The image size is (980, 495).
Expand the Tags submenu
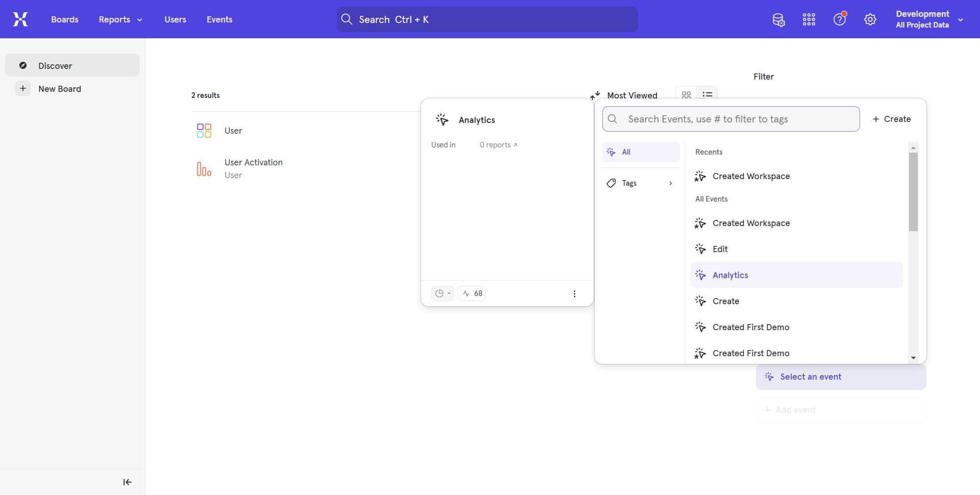(x=641, y=183)
